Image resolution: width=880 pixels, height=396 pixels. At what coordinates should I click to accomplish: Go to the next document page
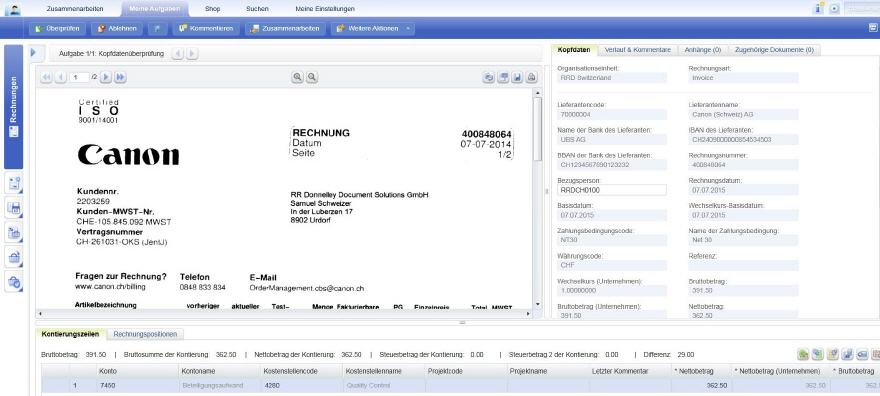pos(106,77)
